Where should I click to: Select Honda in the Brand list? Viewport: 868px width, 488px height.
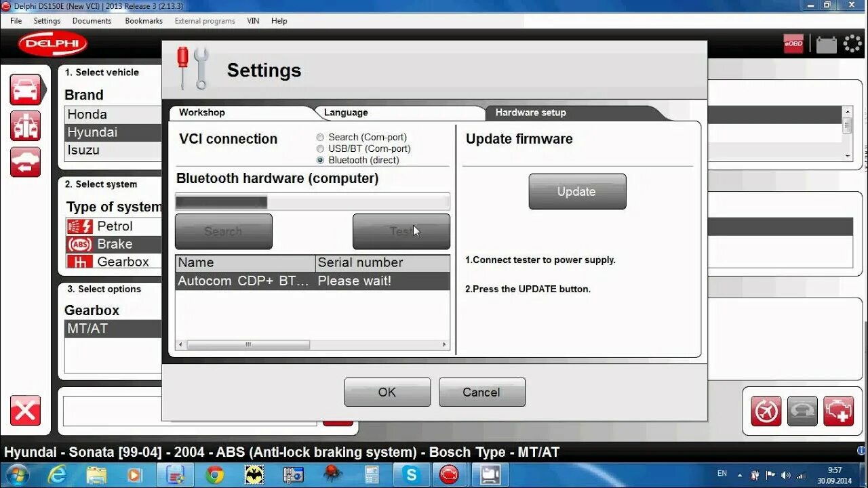(113, 115)
